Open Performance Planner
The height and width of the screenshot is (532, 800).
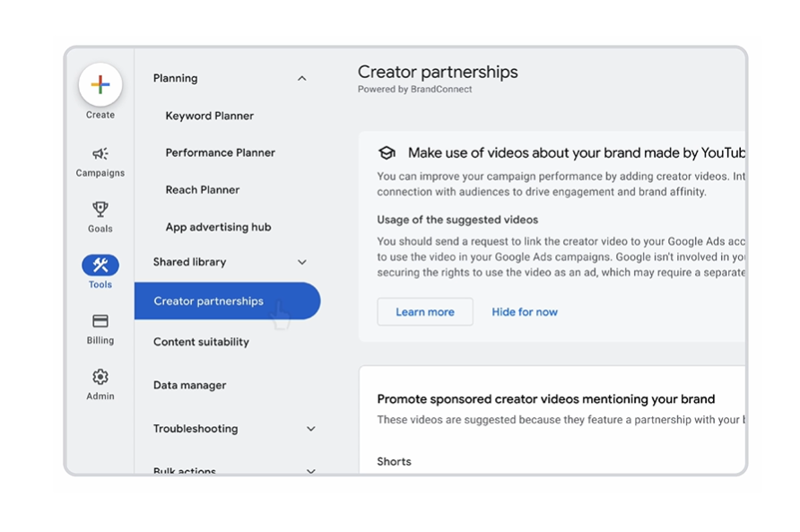(x=220, y=153)
